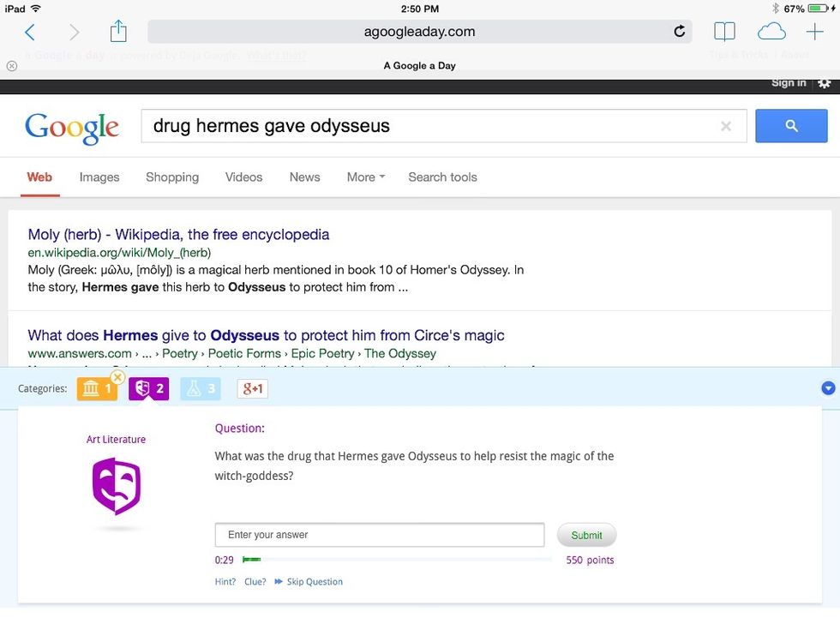Focus the Enter your answer field
840x630 pixels.
[380, 535]
